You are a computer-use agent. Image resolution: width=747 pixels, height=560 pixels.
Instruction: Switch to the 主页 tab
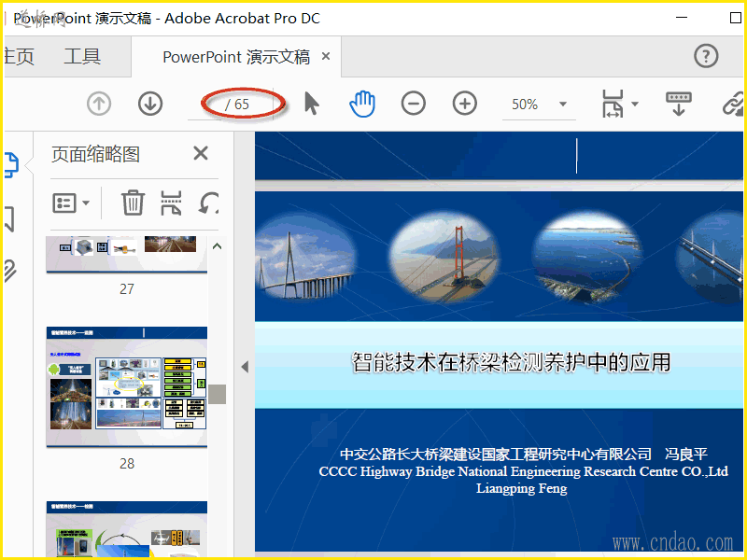click(x=19, y=56)
